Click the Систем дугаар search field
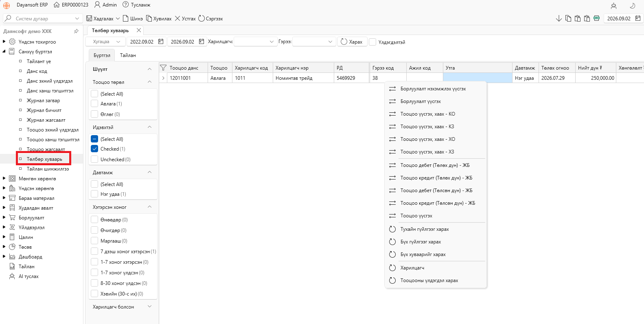Viewport: 644px width, 324px height. 43,18
